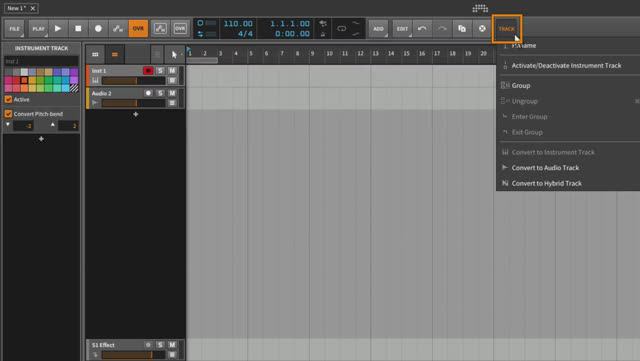This screenshot has width=640, height=361.
Task: Click the Undo arrow button
Action: coord(422,29)
